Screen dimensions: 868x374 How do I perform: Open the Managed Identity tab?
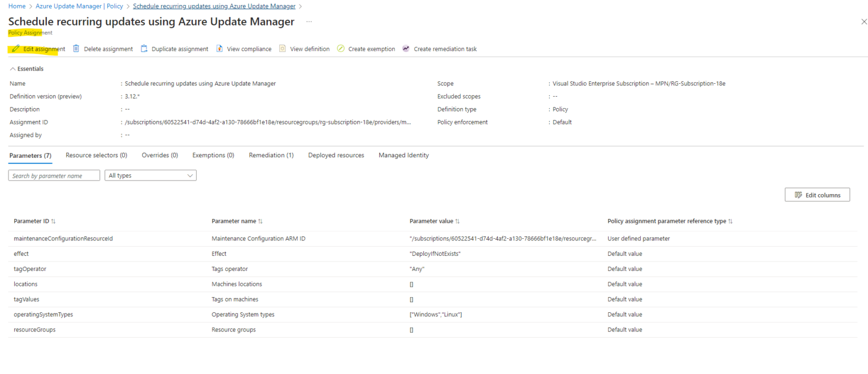(403, 155)
